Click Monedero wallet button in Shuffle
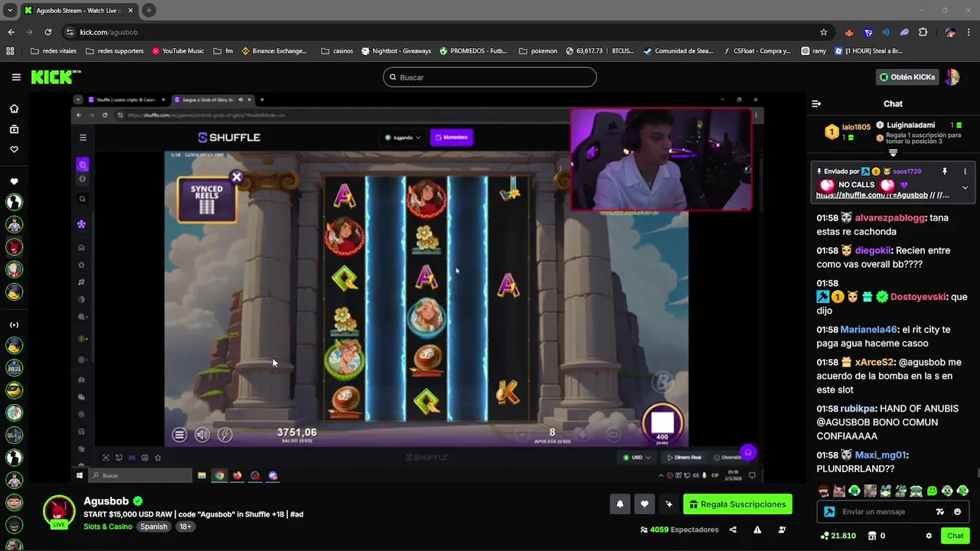Image resolution: width=980 pixels, height=551 pixels. 452,138
